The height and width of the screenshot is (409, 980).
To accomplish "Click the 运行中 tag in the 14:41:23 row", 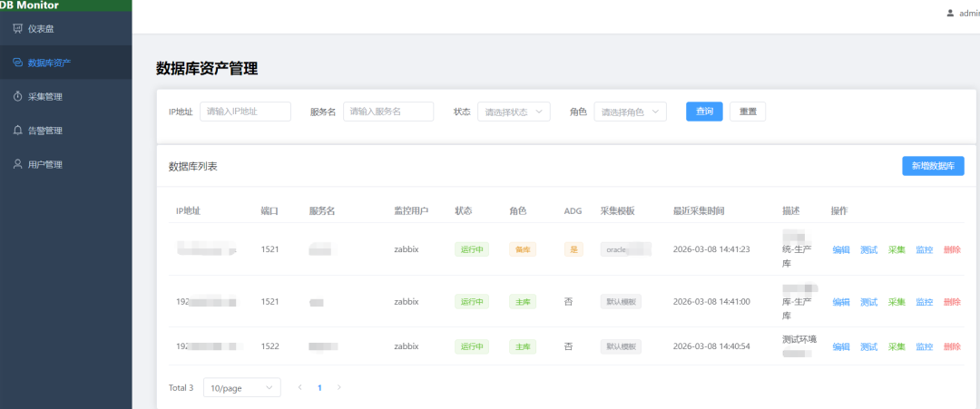I will point(472,249).
